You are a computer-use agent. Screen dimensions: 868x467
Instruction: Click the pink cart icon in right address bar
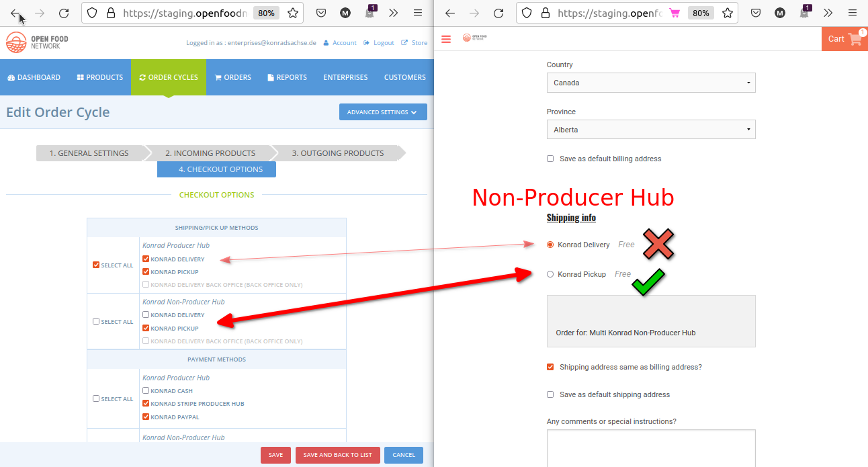click(x=675, y=13)
